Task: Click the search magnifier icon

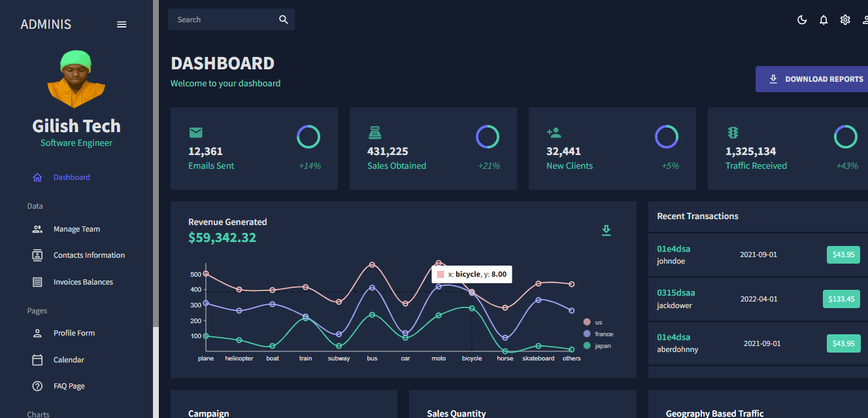Action: tap(284, 20)
